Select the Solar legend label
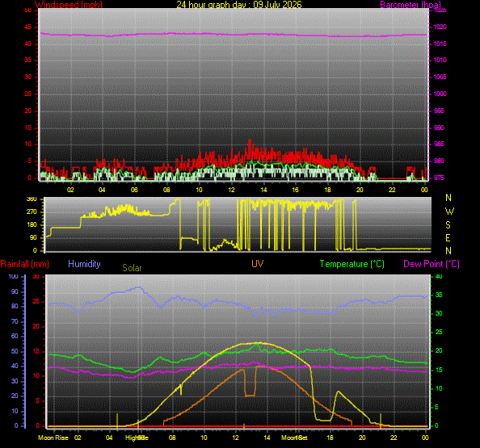 (x=132, y=268)
